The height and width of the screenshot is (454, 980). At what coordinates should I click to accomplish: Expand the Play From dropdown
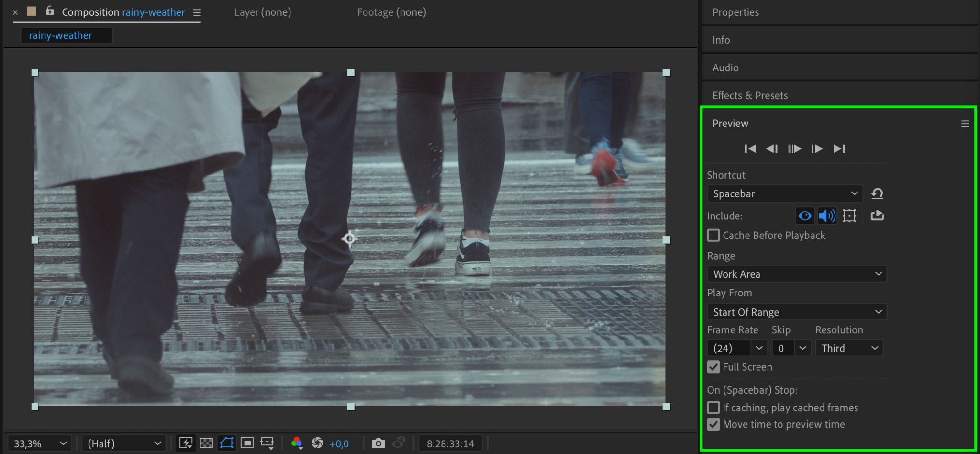click(x=797, y=312)
